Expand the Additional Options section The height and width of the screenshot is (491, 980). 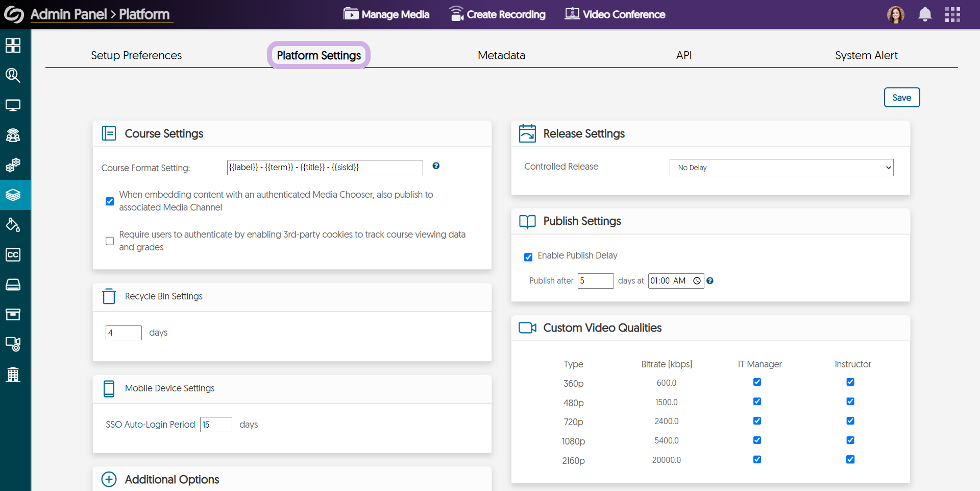pyautogui.click(x=109, y=479)
